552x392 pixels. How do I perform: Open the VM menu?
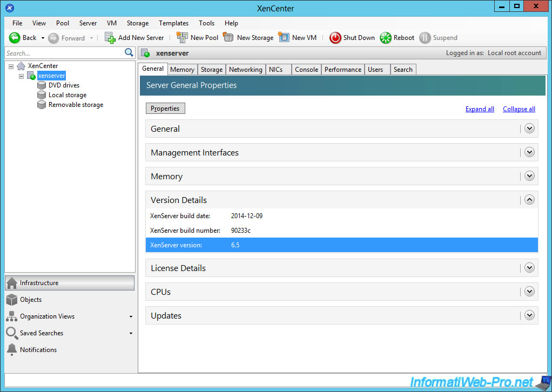click(x=112, y=23)
